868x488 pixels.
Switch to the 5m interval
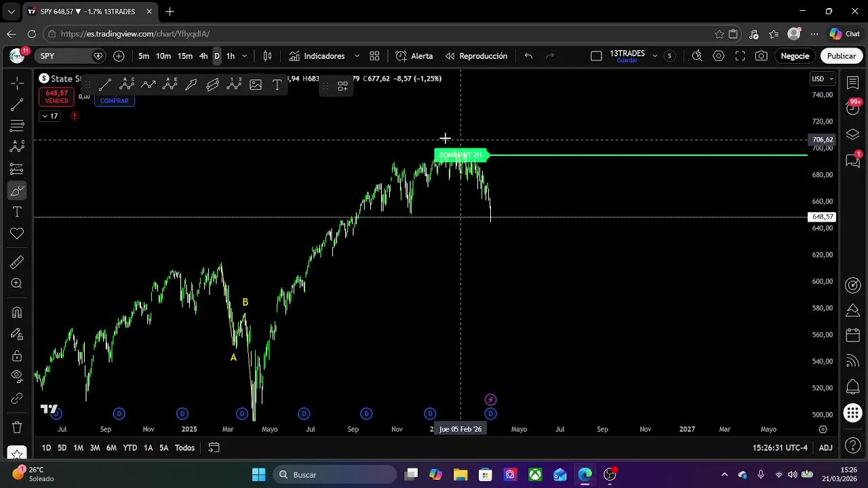pyautogui.click(x=144, y=56)
